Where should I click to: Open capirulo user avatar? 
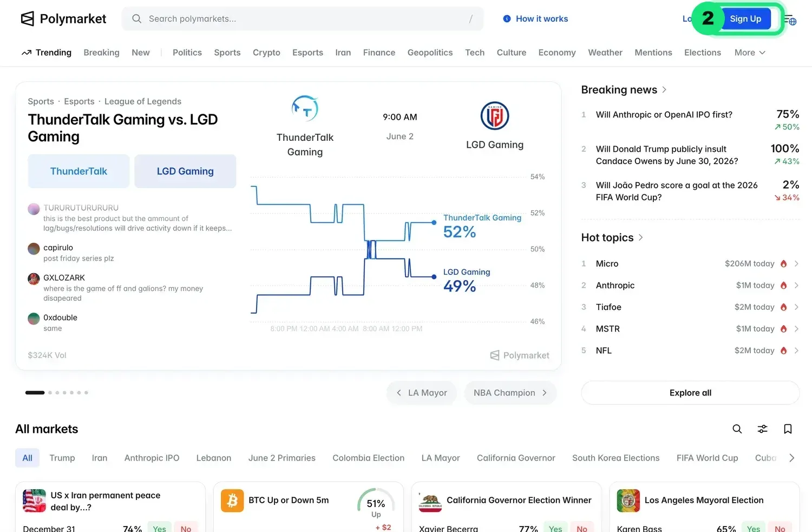point(34,249)
